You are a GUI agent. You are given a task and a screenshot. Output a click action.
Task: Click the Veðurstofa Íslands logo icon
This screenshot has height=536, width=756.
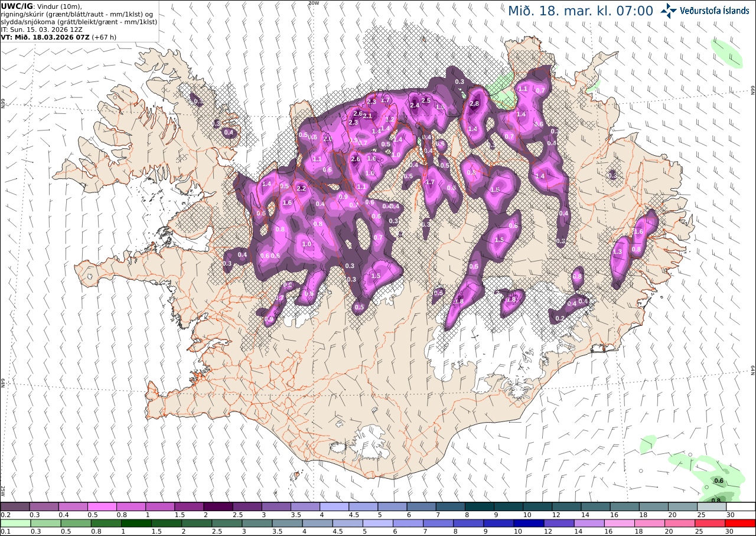[x=669, y=11]
